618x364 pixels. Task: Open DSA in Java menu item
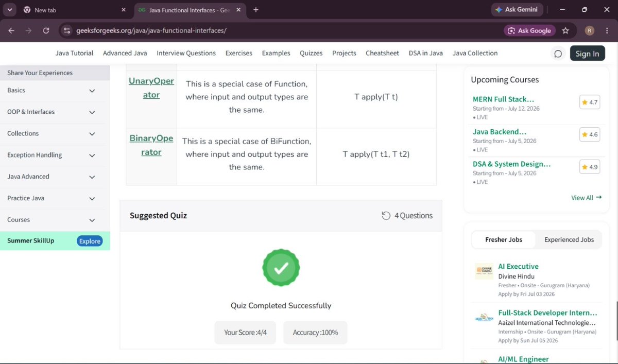[426, 53]
